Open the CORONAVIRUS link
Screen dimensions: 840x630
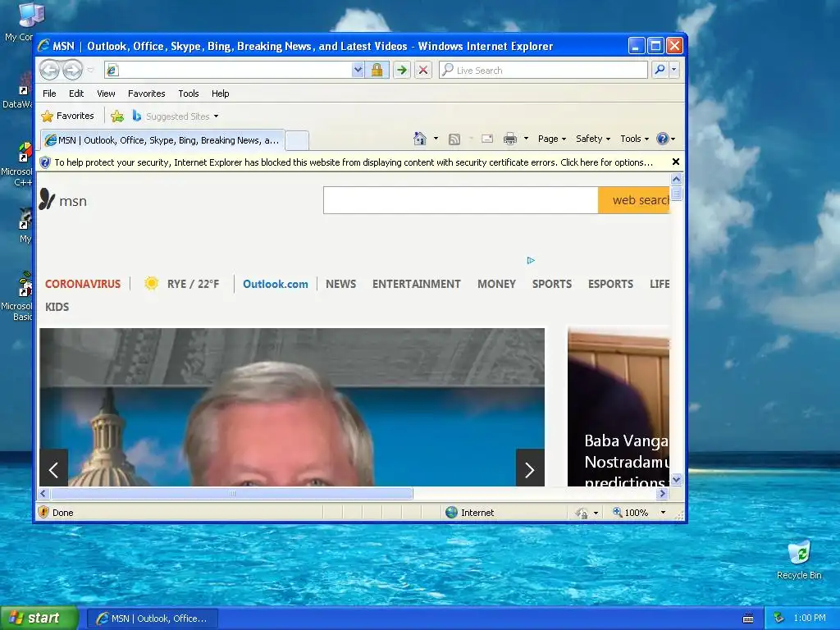pos(83,284)
